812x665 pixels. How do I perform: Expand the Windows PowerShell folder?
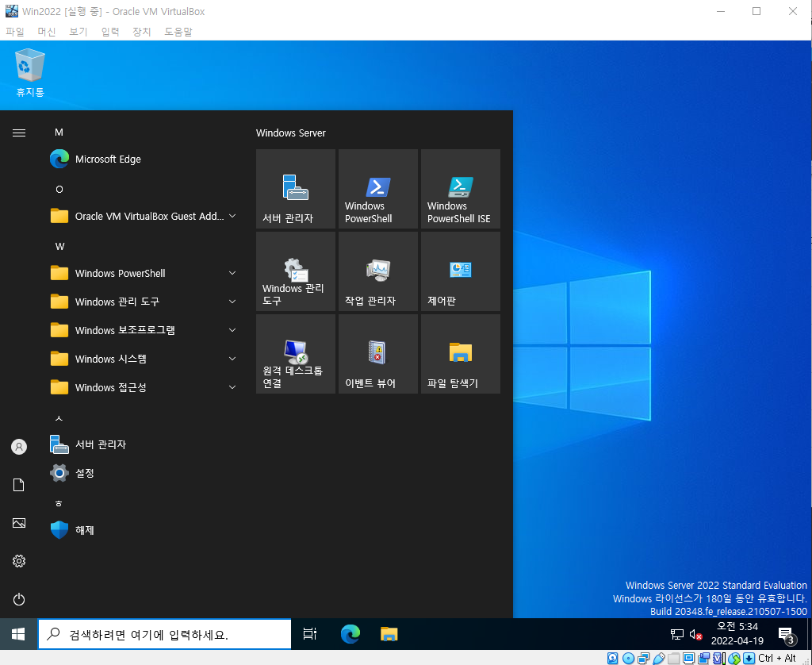point(144,273)
